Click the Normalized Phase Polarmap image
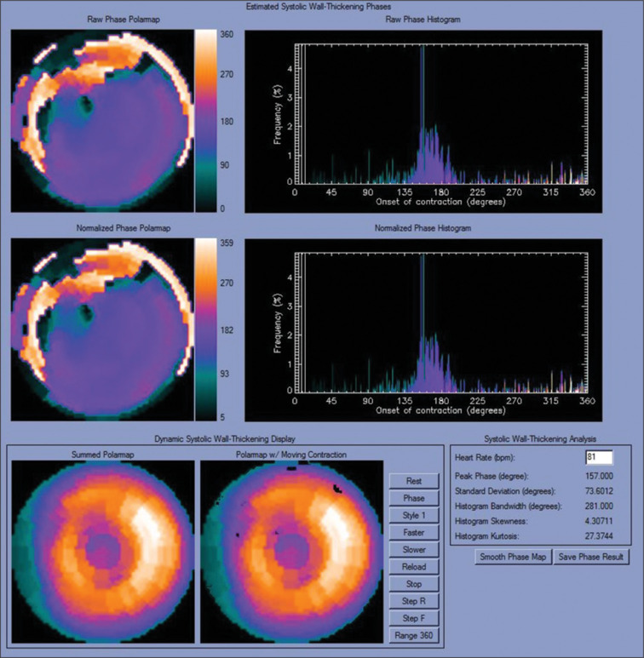Screen dimensions: 644x658 [x=101, y=329]
